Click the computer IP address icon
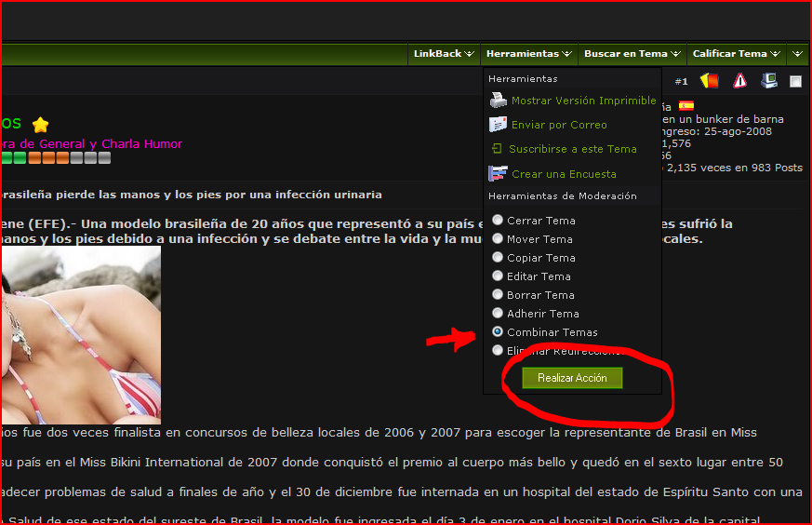 768,81
